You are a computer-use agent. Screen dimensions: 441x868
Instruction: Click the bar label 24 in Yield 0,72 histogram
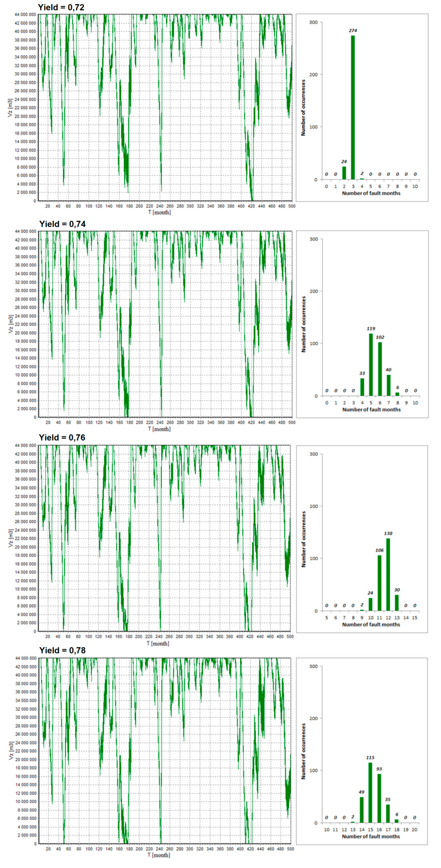point(344,162)
